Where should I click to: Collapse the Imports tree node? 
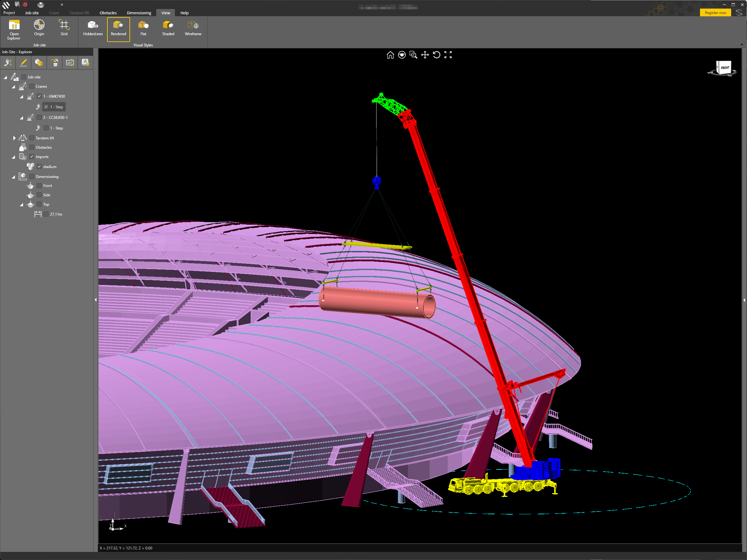pyautogui.click(x=13, y=157)
